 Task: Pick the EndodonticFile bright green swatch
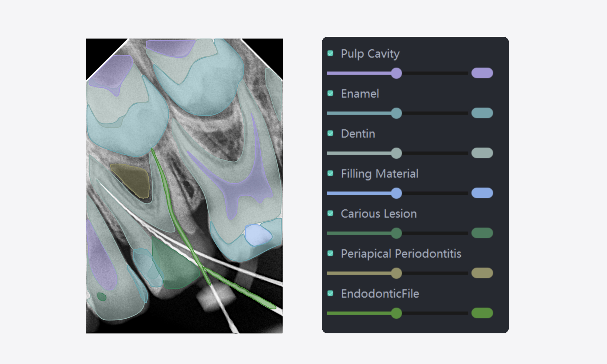pos(482,313)
